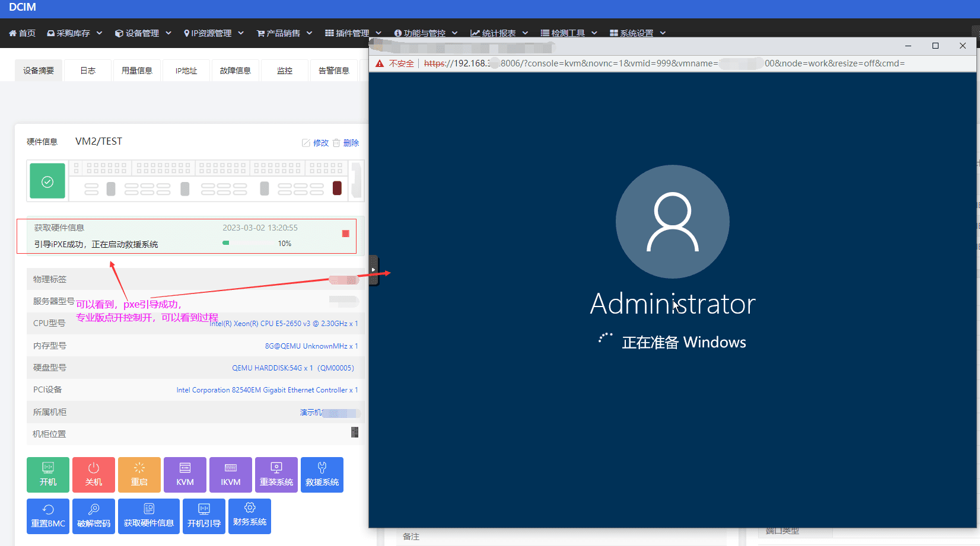980x546 pixels.
Task: Click the console window URL address field
Action: [x=664, y=63]
